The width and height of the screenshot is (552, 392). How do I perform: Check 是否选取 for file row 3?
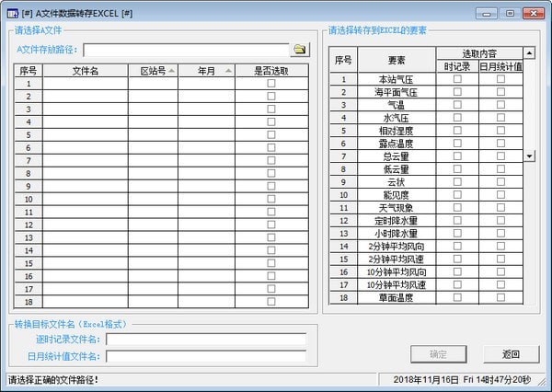[x=271, y=110]
